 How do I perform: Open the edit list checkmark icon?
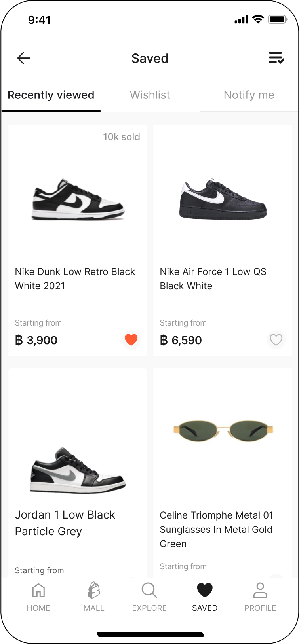[276, 58]
